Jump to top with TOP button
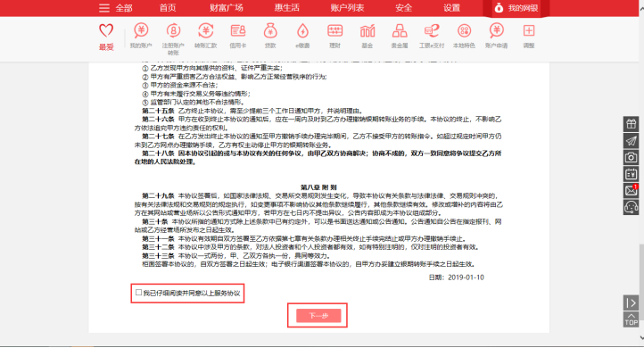Image resolution: width=644 pixels, height=348 pixels. pos(631,319)
